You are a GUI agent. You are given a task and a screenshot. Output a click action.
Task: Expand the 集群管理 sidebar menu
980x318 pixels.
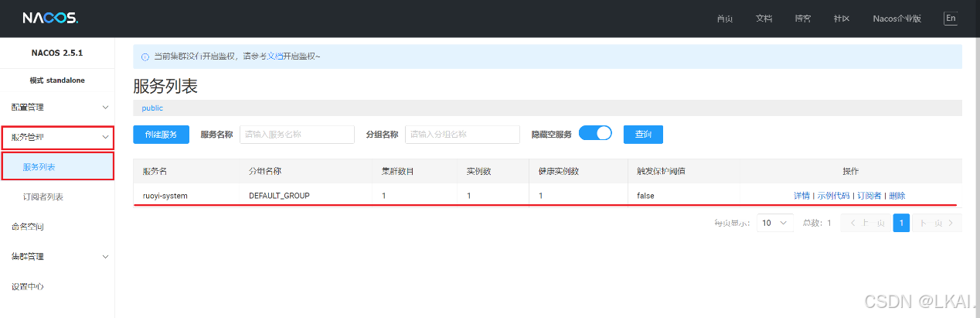57,256
